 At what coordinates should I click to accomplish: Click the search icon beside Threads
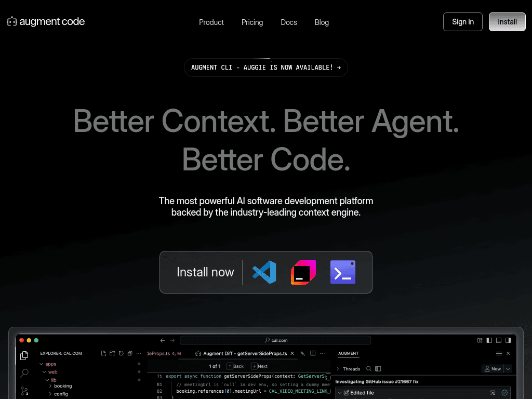point(369,369)
